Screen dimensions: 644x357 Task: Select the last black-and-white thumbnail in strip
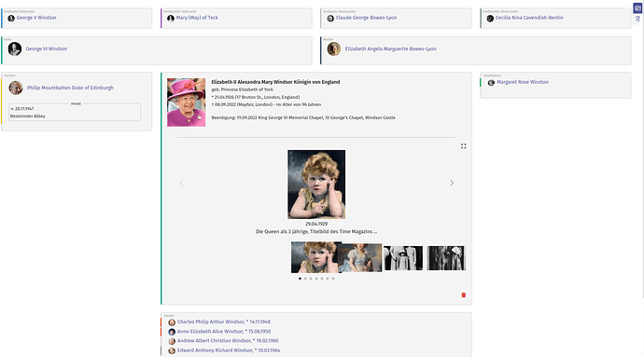(446, 258)
